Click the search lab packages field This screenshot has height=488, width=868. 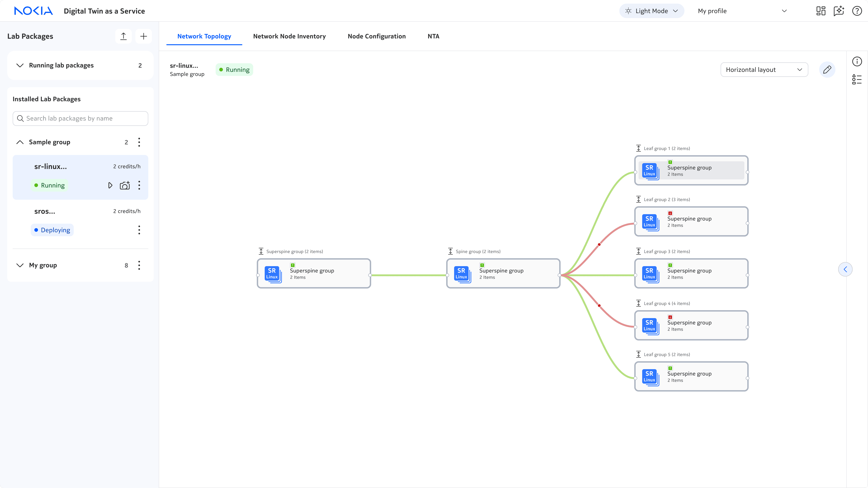click(80, 119)
